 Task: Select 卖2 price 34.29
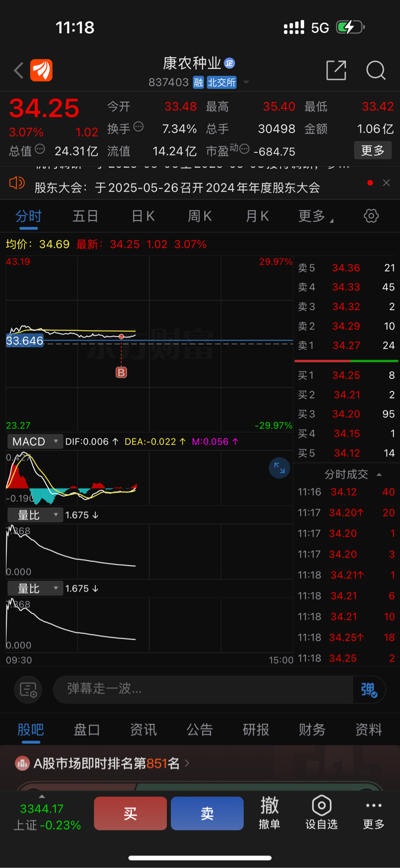pyautogui.click(x=346, y=326)
